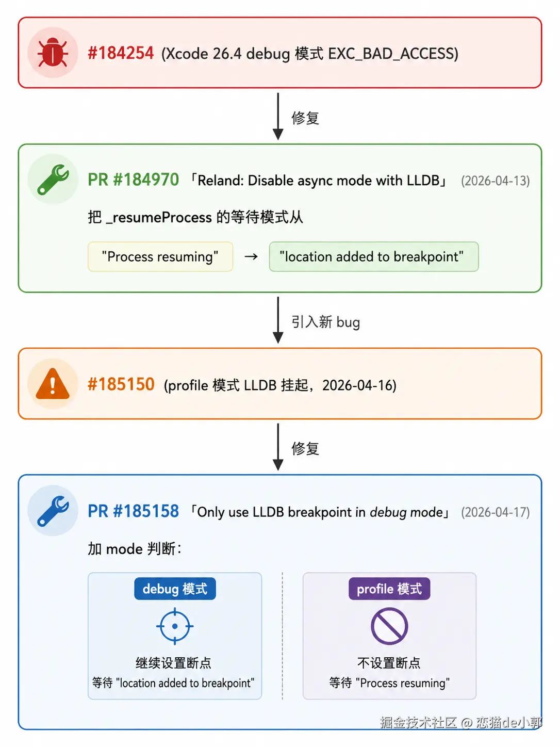This screenshot has width=560, height=747.
Task: Open PR #184970 link
Action: (133, 180)
